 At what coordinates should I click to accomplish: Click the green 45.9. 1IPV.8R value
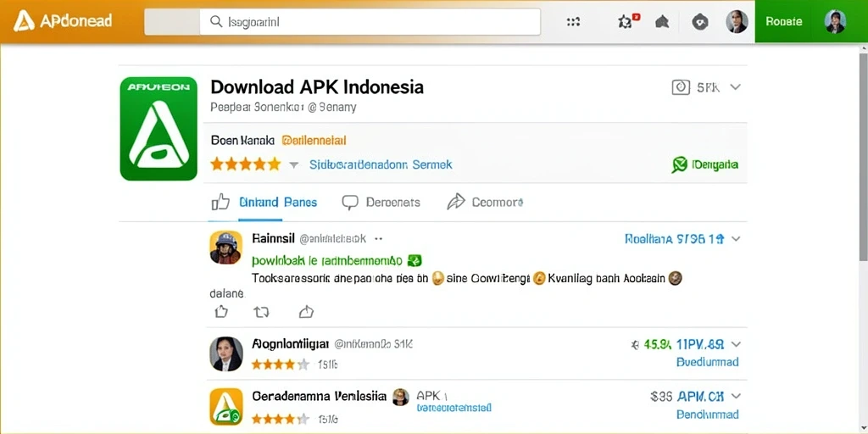click(x=684, y=345)
